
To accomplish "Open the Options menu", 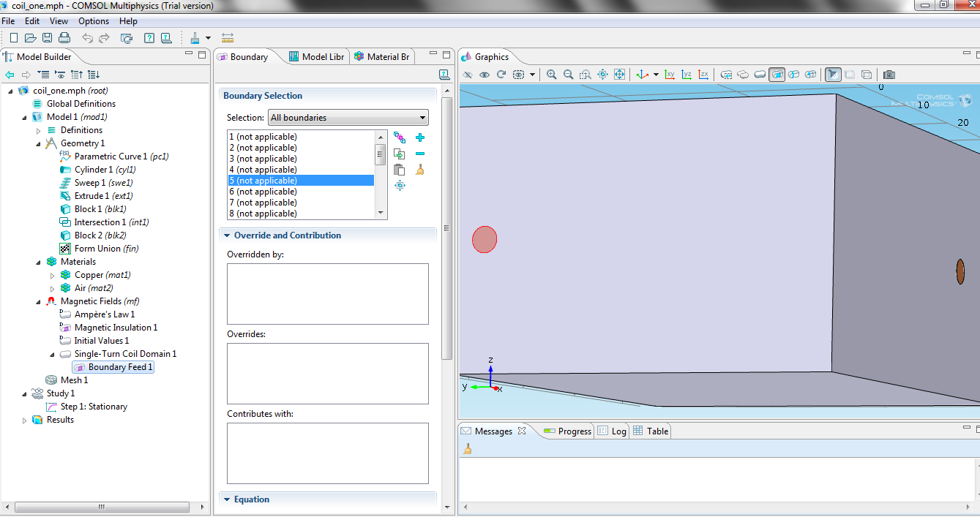I will (x=93, y=21).
